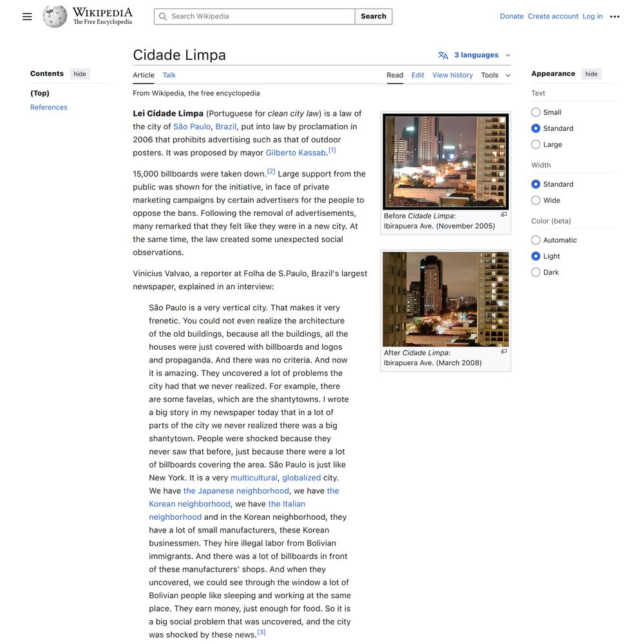Hide the Contents sidebar
Viewport: 644px width, 644px height.
[x=80, y=74]
